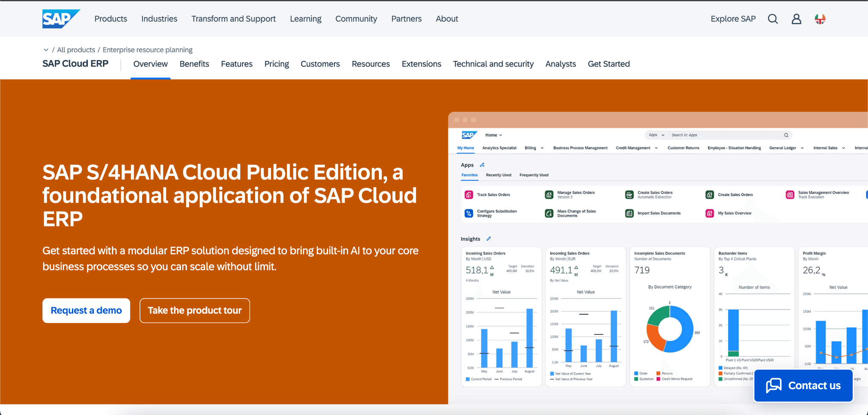Click the edit pencil next to Insights
The height and width of the screenshot is (415, 868).
pos(489,239)
